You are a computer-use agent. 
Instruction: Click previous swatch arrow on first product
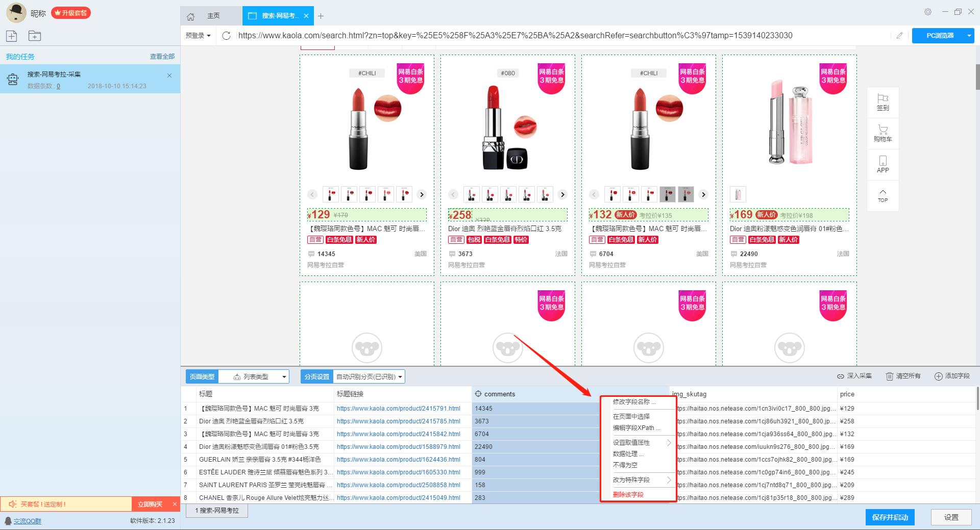[x=312, y=194]
